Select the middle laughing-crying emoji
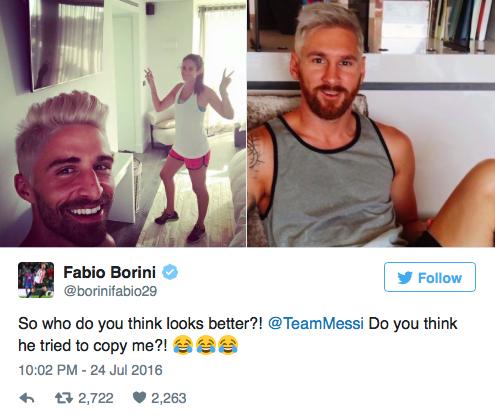Image resolution: width=495 pixels, height=420 pixels. 206,345
